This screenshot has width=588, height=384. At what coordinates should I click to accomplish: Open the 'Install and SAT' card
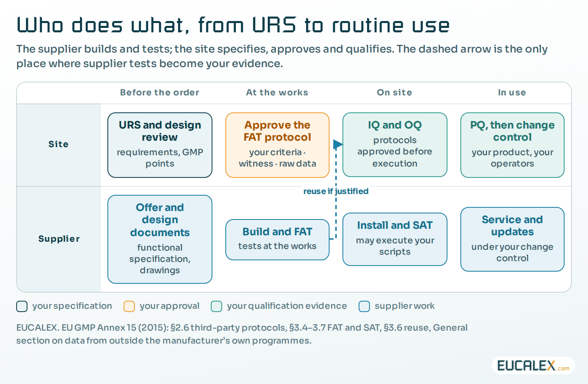point(395,239)
